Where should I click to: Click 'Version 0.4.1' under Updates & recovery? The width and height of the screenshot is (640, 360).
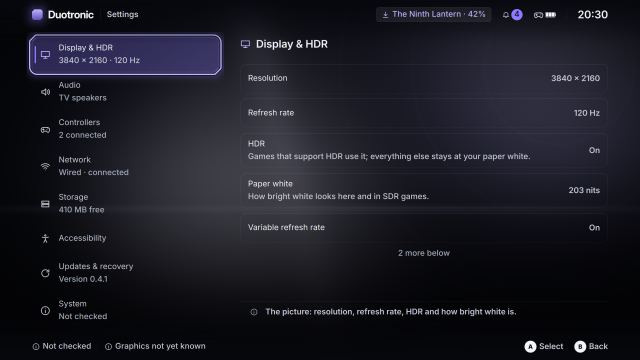coord(83,279)
